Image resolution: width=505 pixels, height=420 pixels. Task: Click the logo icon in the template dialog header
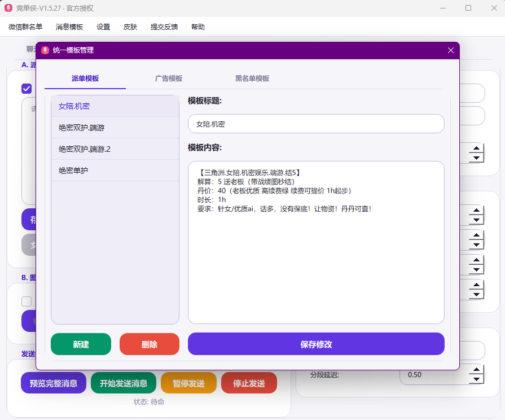(45, 50)
